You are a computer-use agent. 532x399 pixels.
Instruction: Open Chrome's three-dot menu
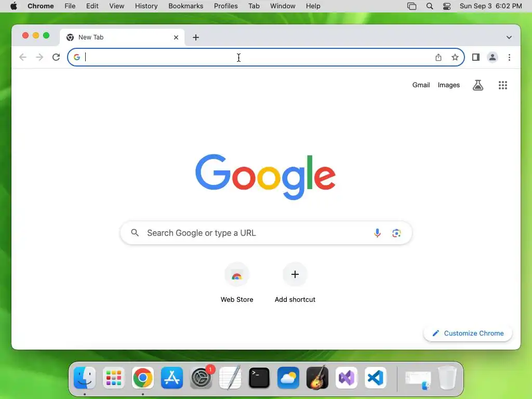509,57
